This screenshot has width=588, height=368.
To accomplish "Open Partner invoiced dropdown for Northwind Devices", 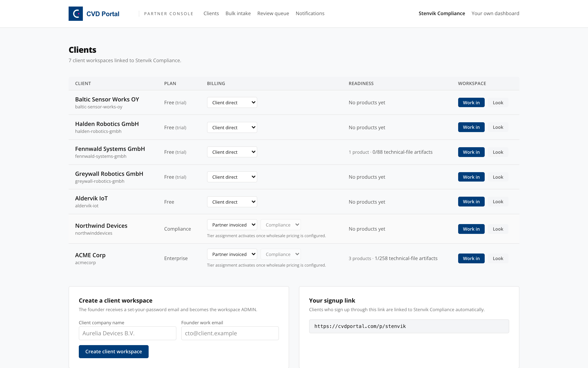I will click(232, 225).
